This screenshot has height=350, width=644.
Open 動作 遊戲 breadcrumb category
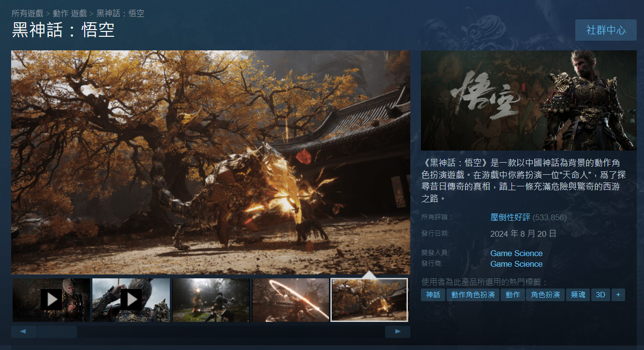70,13
